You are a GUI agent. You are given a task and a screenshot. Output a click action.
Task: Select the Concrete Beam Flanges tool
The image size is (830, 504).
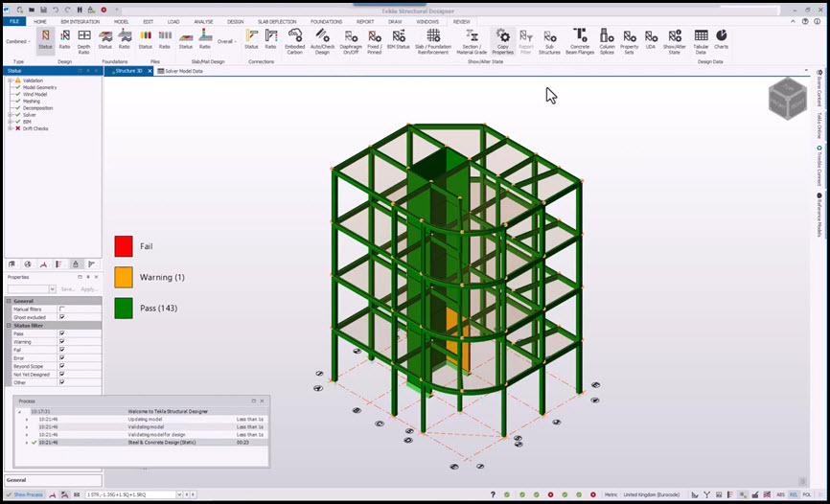pos(580,41)
